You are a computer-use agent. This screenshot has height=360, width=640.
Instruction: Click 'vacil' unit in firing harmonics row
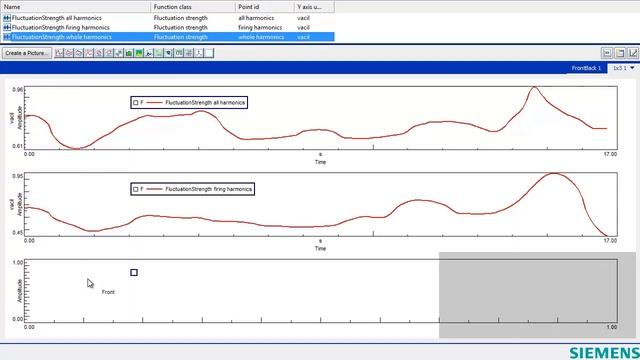pyautogui.click(x=303, y=27)
